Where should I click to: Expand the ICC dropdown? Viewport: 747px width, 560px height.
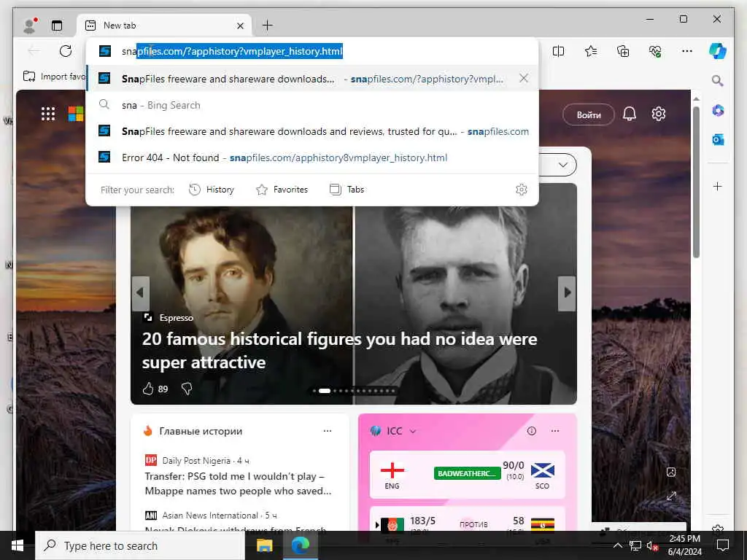pos(413,431)
